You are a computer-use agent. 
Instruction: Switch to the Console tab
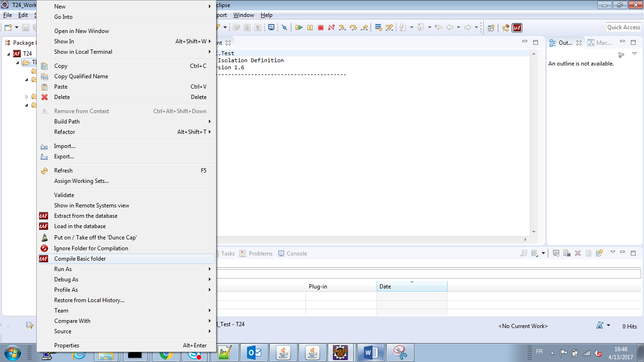(x=297, y=254)
